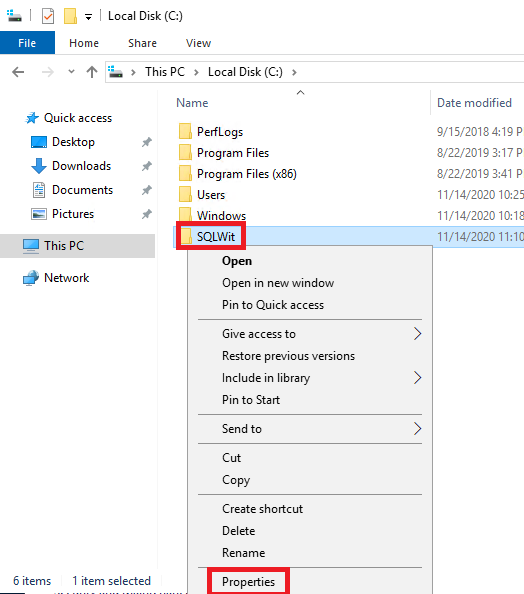Open the Recent locations dropdown arrow
524x594 pixels.
(71, 71)
